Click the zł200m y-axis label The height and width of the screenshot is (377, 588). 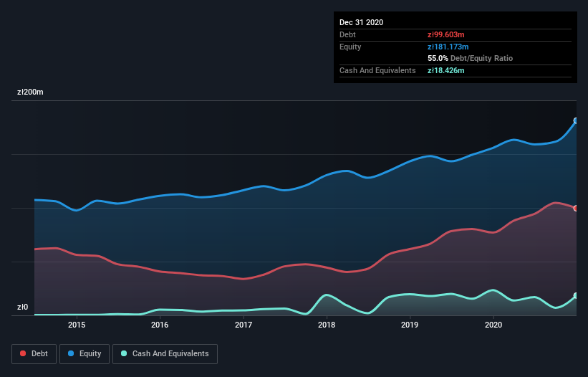click(x=30, y=92)
